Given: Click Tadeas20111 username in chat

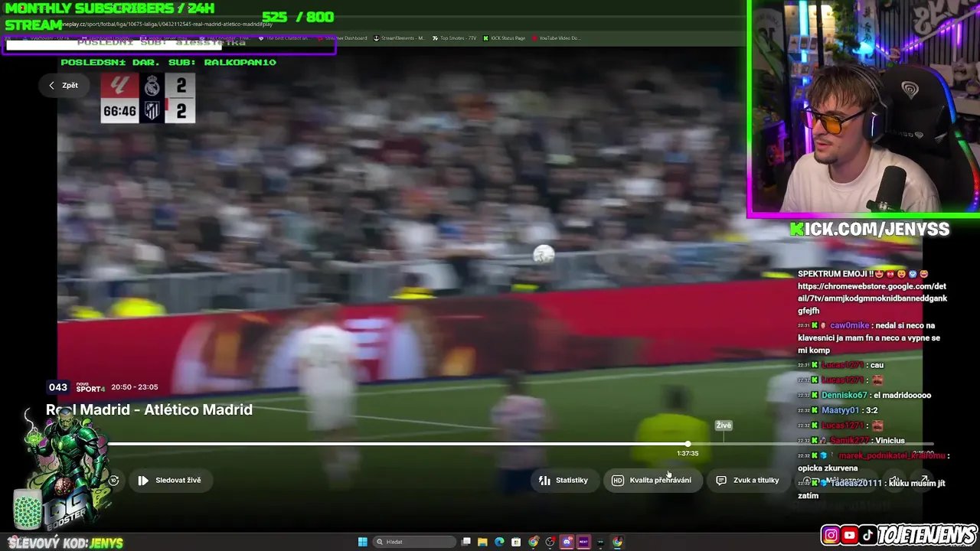Looking at the screenshot, I should click(x=857, y=484).
